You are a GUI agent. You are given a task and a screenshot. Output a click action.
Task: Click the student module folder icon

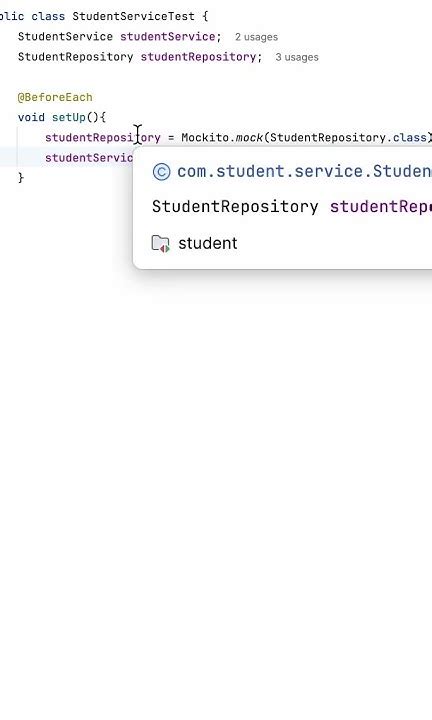coord(161,243)
